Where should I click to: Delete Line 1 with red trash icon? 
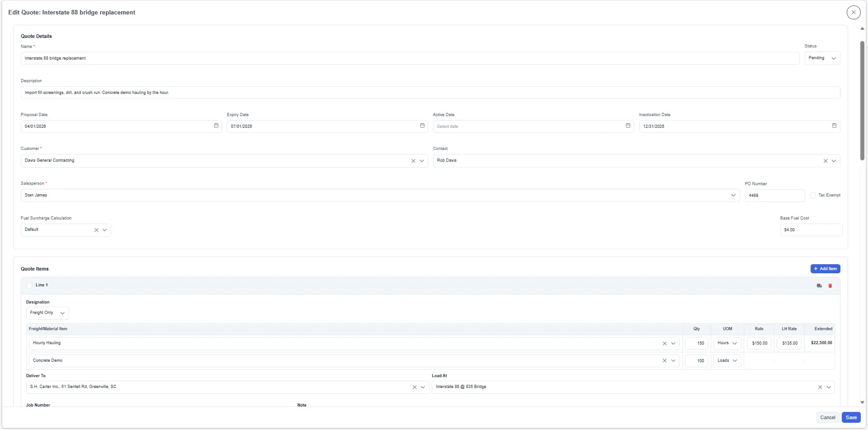click(830, 286)
